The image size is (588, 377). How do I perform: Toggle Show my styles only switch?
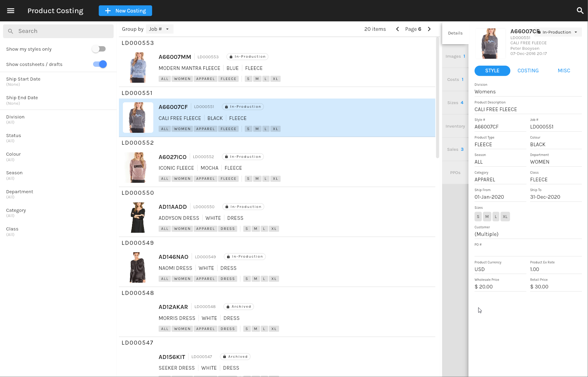99,49
